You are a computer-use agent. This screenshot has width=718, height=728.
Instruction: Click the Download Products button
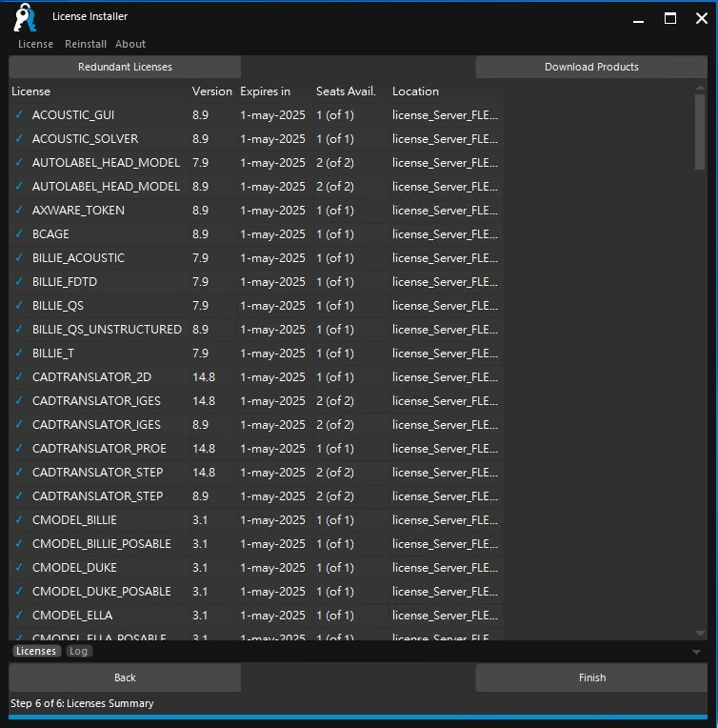tap(591, 67)
